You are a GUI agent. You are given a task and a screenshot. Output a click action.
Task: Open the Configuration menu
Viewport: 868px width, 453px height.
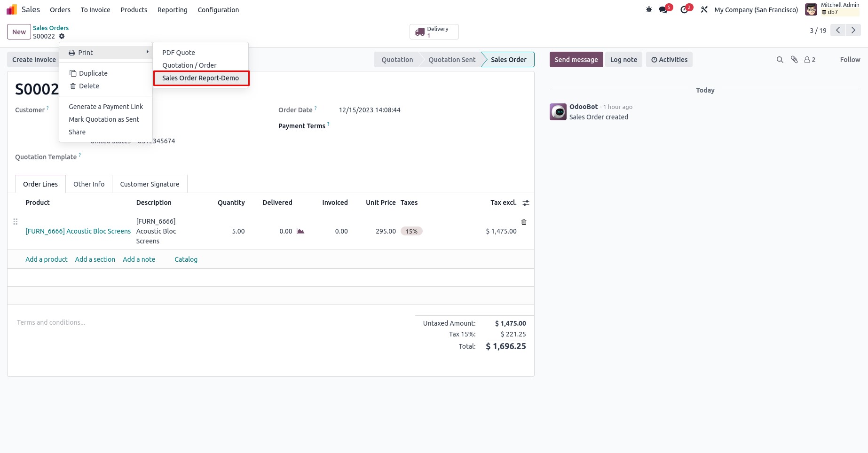pos(218,10)
